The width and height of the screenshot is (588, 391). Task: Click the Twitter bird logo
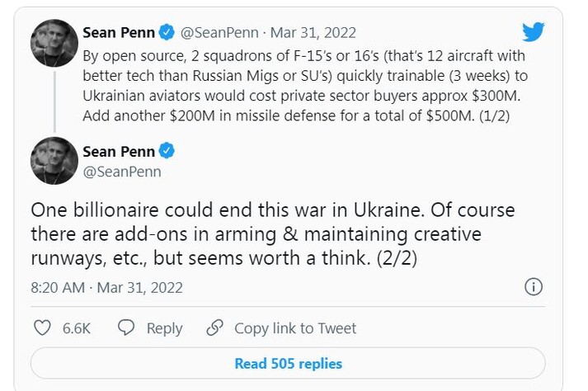pos(534,32)
